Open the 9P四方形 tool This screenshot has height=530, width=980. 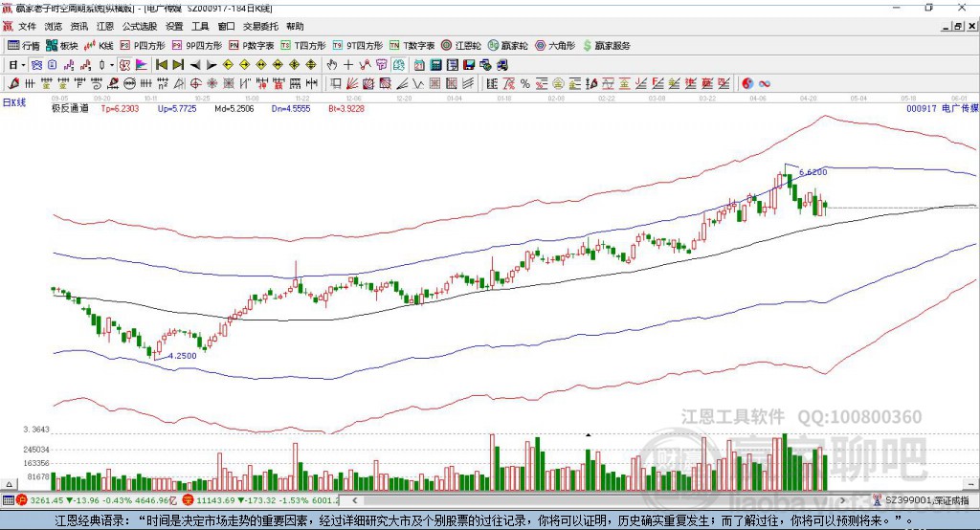click(197, 46)
